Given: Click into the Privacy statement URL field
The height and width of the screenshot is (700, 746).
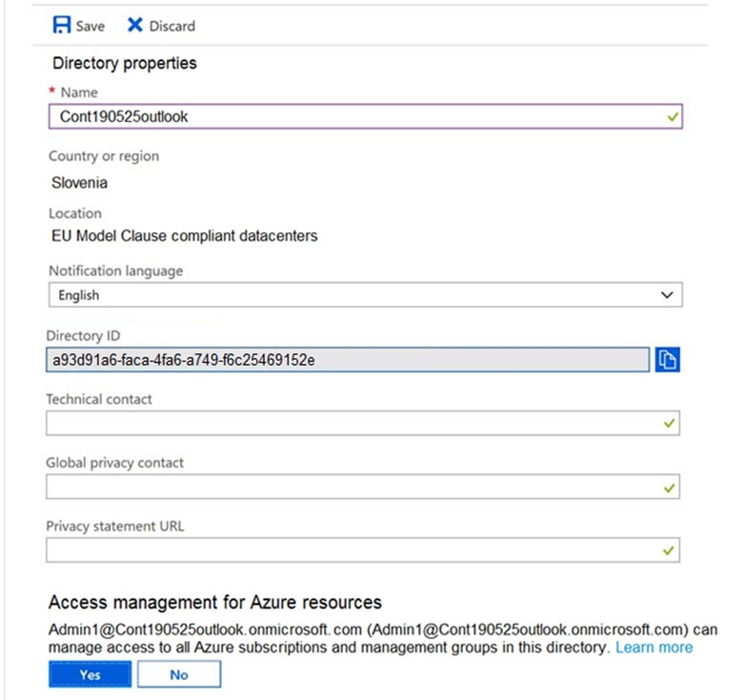Looking at the screenshot, I should pyautogui.click(x=363, y=550).
